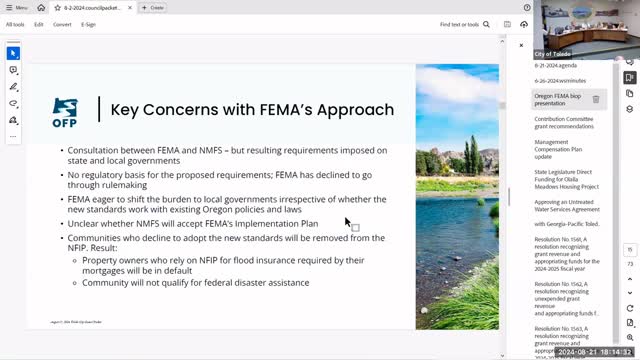Viewport: 640px width, 360px height.
Task: Delete bookmark using the trash icon
Action: 596,99
